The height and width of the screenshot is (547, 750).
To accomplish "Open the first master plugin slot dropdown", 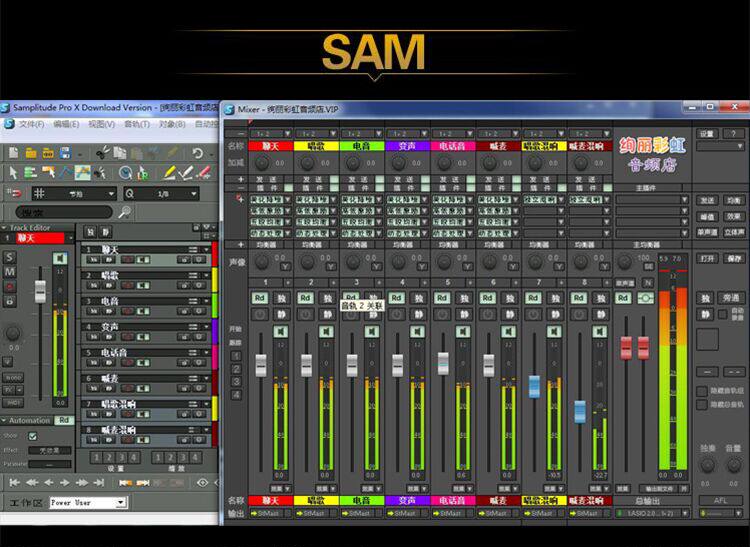I will point(652,199).
